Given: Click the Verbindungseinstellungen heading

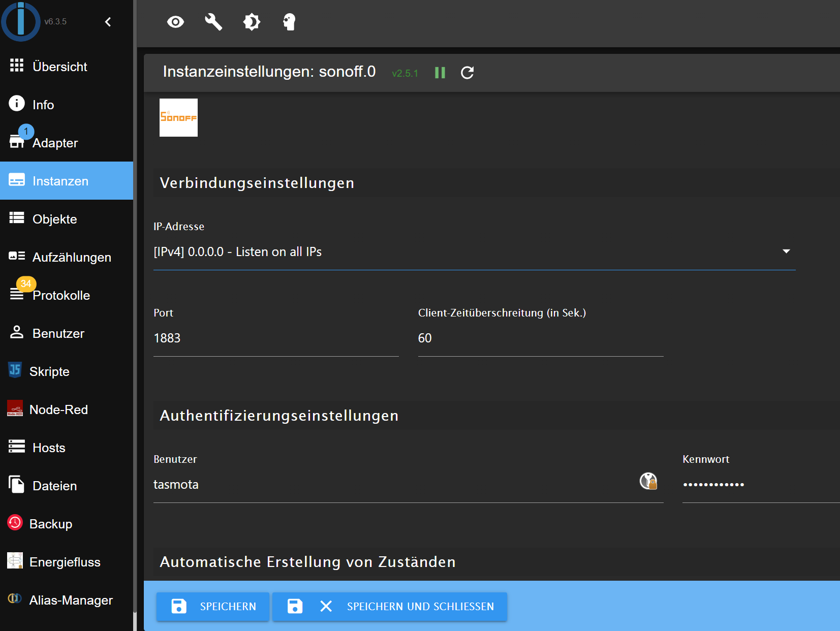Looking at the screenshot, I should pos(257,183).
